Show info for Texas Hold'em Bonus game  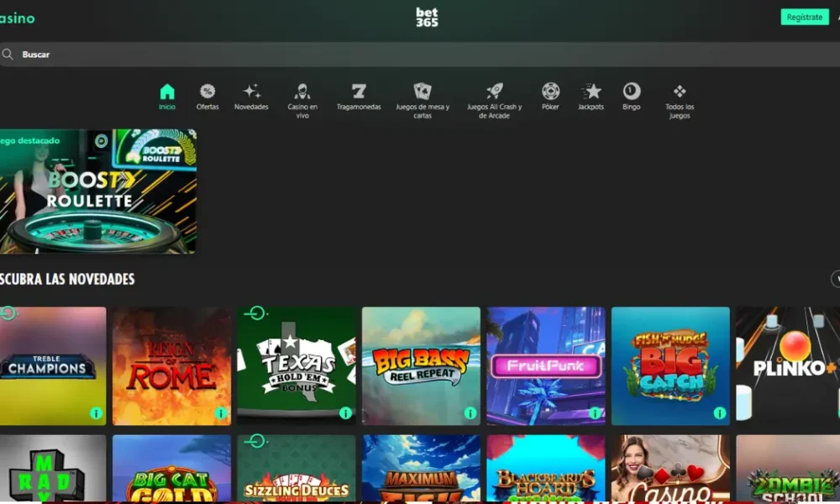click(345, 413)
